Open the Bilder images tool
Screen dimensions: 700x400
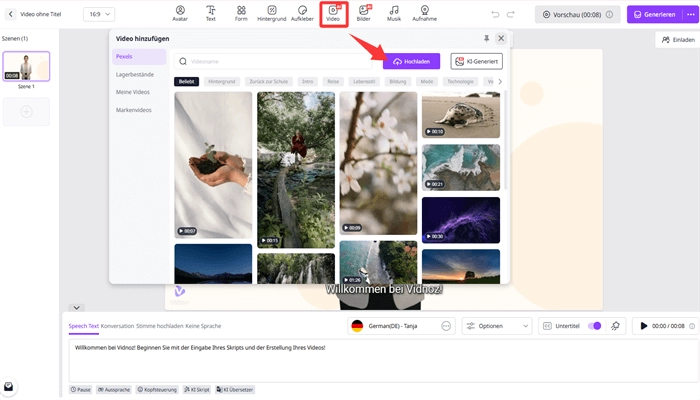[x=363, y=13]
